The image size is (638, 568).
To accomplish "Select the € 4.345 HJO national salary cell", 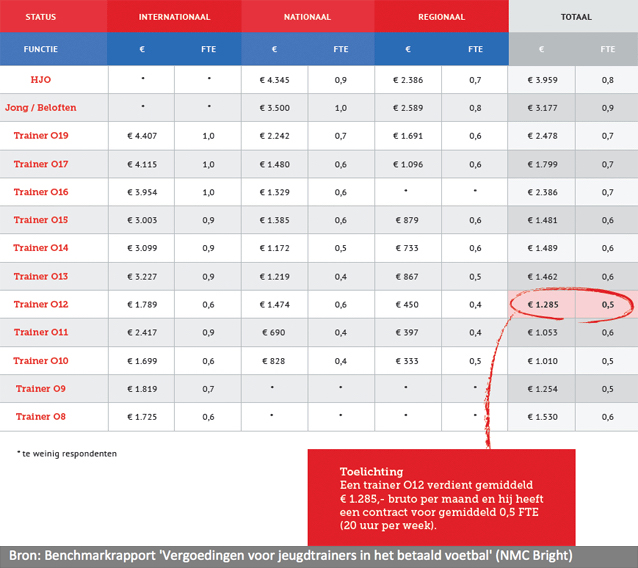I will click(x=275, y=79).
